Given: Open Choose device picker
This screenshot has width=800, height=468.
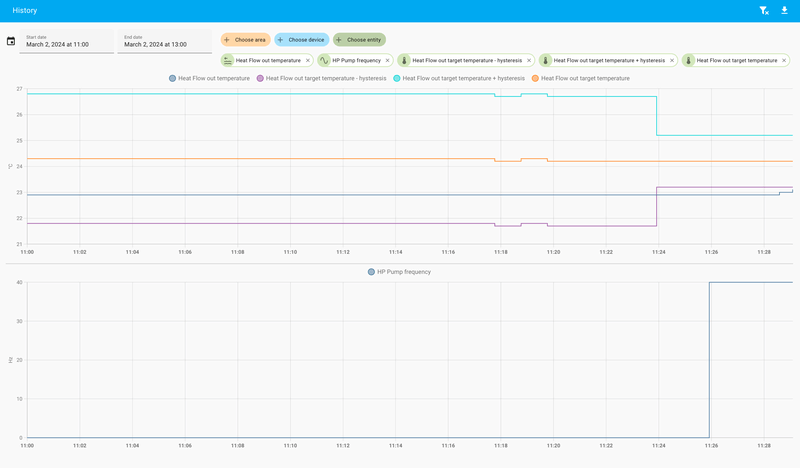Looking at the screenshot, I should (302, 40).
